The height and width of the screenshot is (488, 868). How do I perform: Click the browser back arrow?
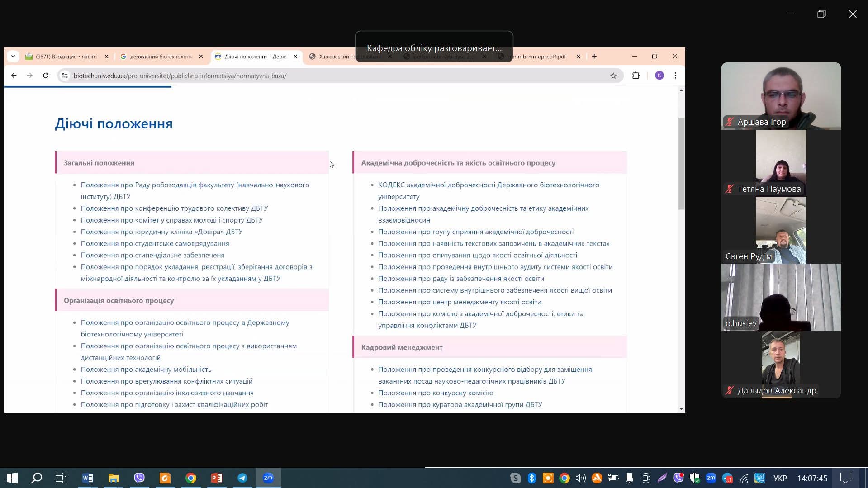[14, 76]
